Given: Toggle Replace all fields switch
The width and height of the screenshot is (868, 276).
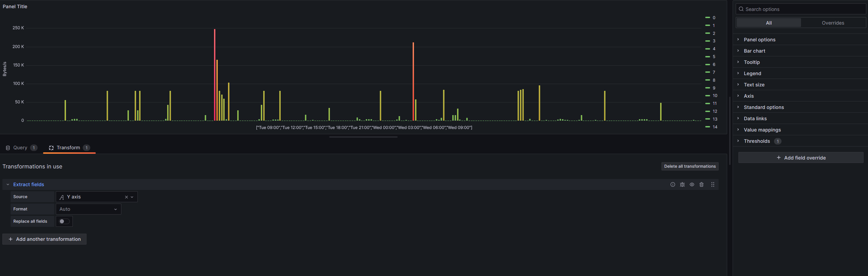Looking at the screenshot, I should click(64, 221).
